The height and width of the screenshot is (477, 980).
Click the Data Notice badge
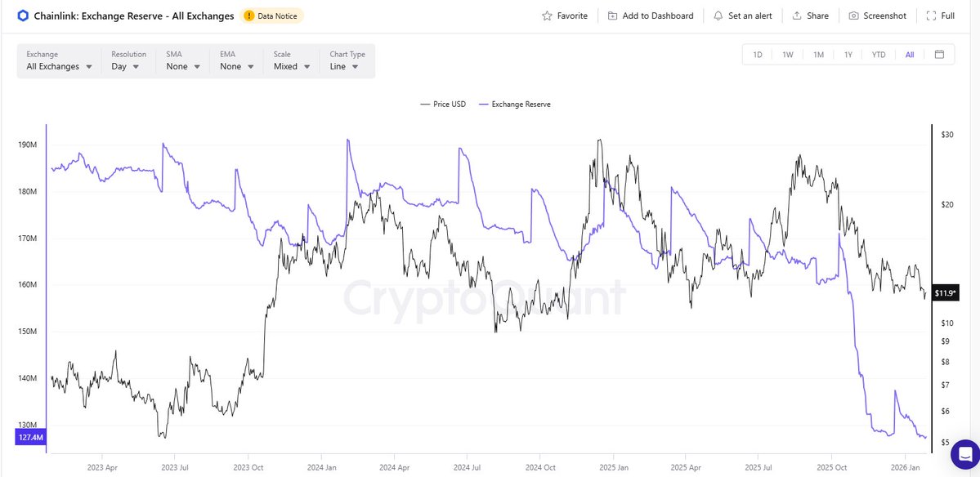(x=273, y=16)
